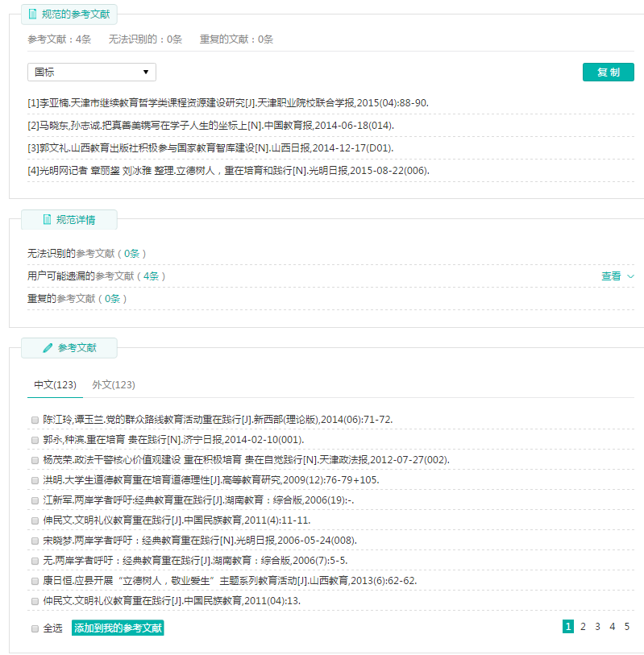Switch to the 外文(123) tab
644x655 pixels.
pyautogui.click(x=114, y=385)
